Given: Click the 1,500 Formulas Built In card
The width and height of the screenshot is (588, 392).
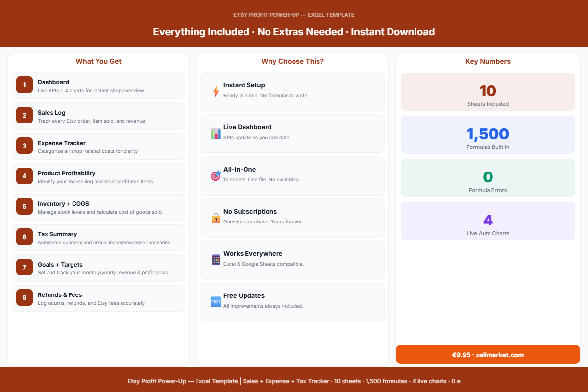Looking at the screenshot, I should point(488,135).
